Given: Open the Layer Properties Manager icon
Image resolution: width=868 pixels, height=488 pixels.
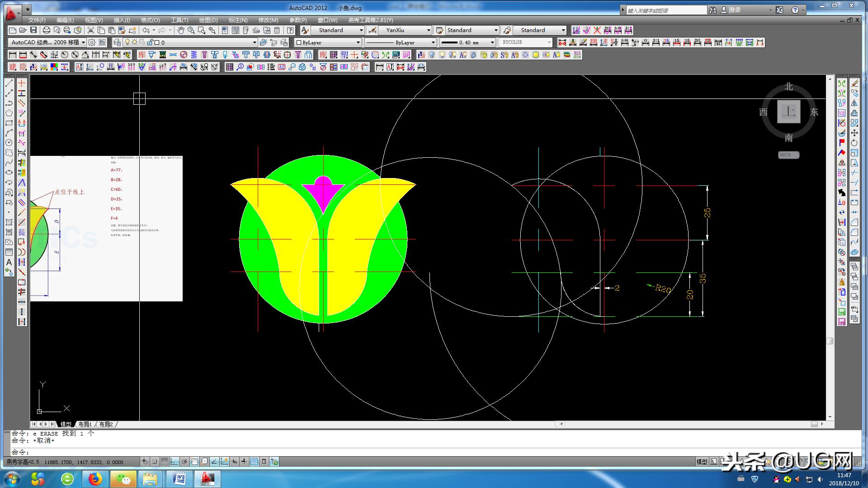Looking at the screenshot, I should click(117, 42).
